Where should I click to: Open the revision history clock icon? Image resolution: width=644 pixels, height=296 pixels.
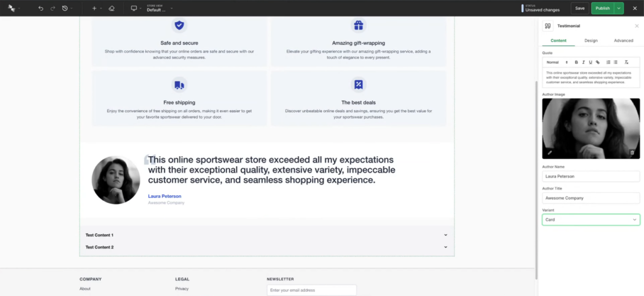[65, 8]
